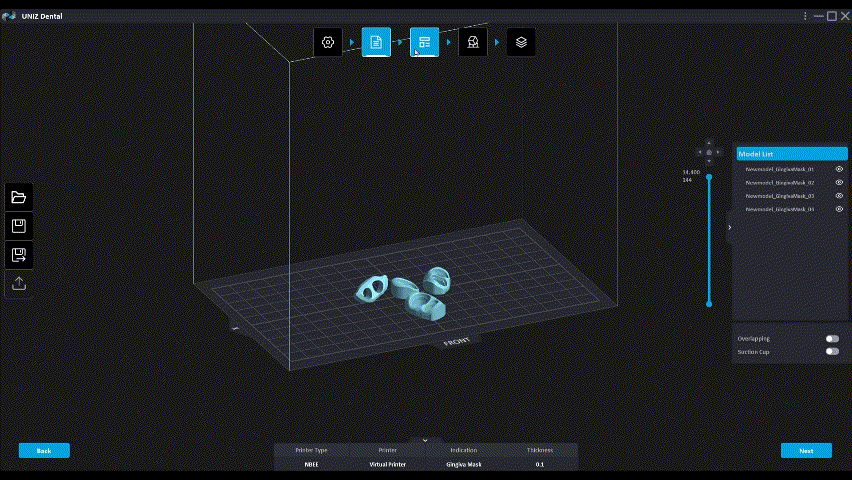Select the layout arrangement workflow step

424,42
